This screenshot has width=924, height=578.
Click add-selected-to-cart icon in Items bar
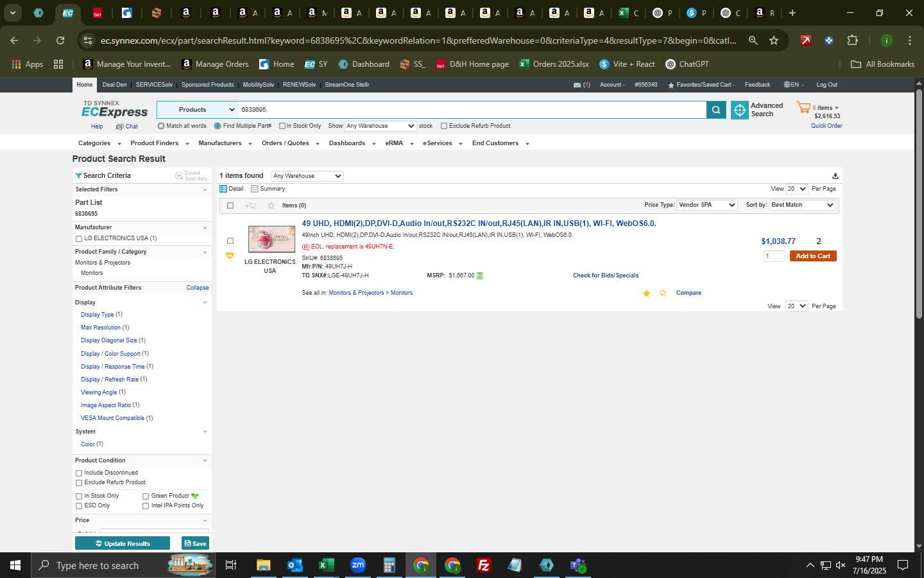250,206
